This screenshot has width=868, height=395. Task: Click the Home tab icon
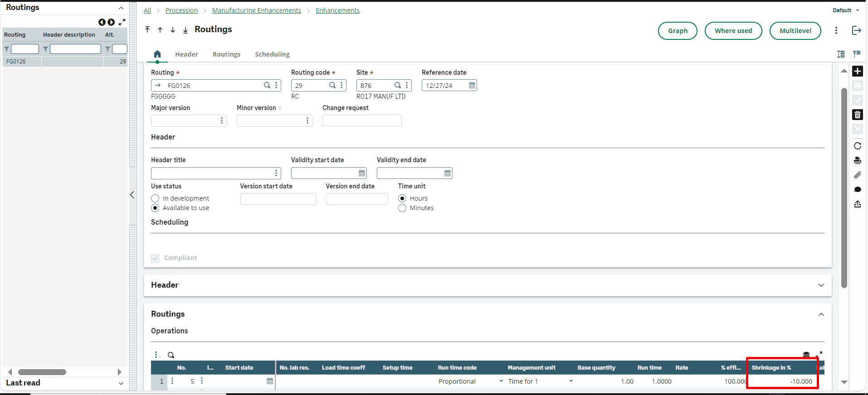click(x=157, y=54)
